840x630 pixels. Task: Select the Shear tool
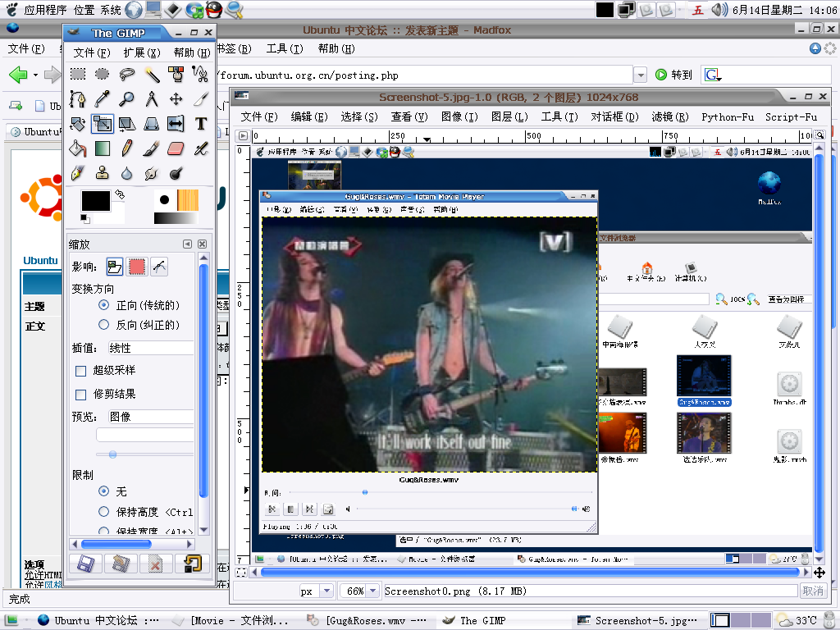tap(127, 124)
